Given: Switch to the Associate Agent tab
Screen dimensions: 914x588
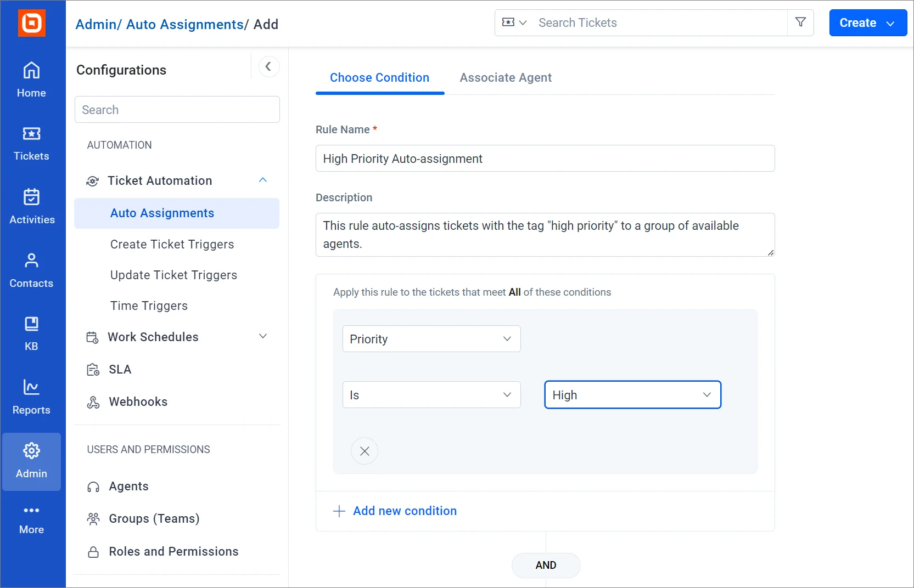Looking at the screenshot, I should [x=506, y=78].
